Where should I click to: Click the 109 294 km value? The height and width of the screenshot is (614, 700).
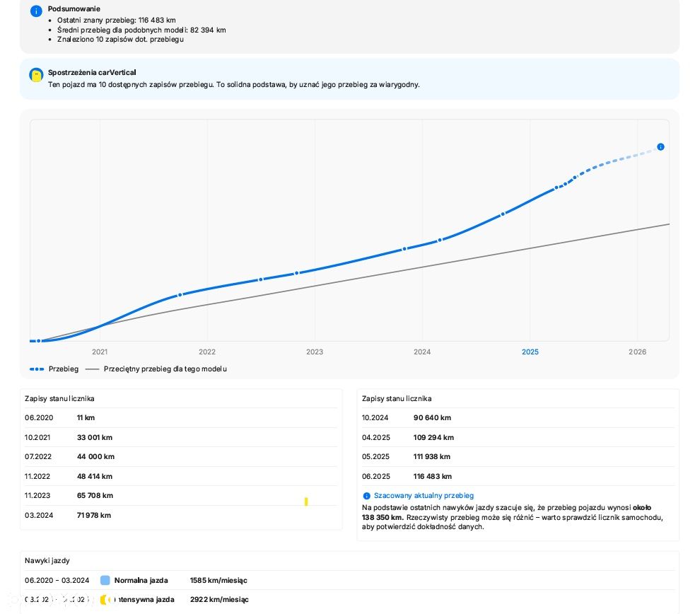tap(433, 438)
